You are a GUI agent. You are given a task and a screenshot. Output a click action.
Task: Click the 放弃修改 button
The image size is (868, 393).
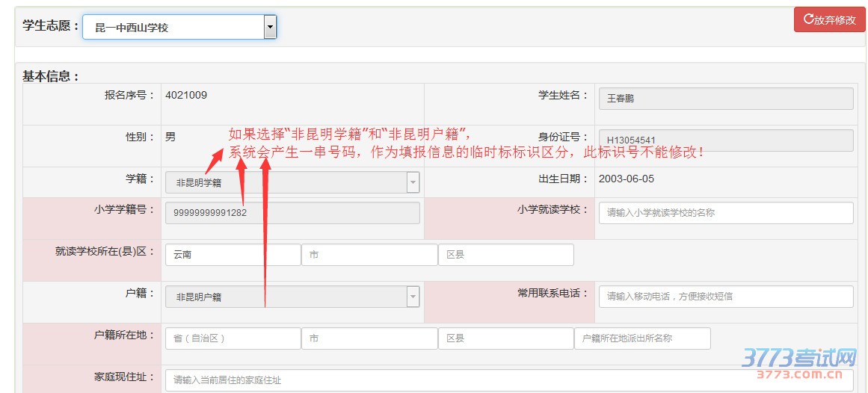point(829,20)
